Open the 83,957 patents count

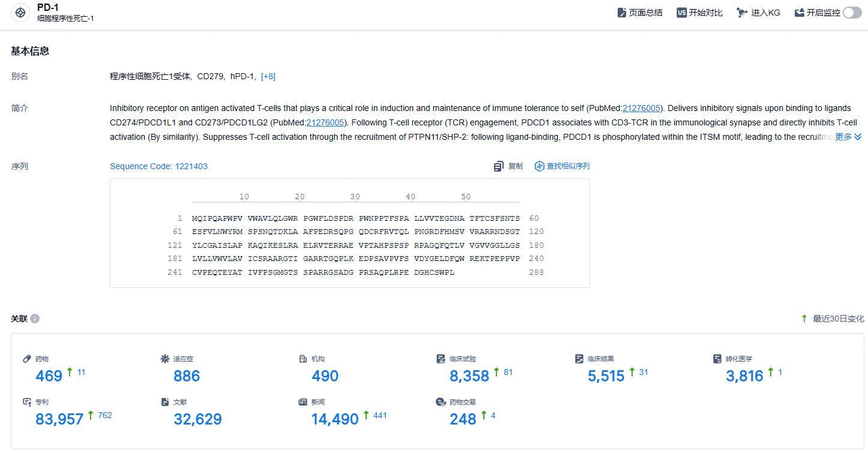[59, 419]
